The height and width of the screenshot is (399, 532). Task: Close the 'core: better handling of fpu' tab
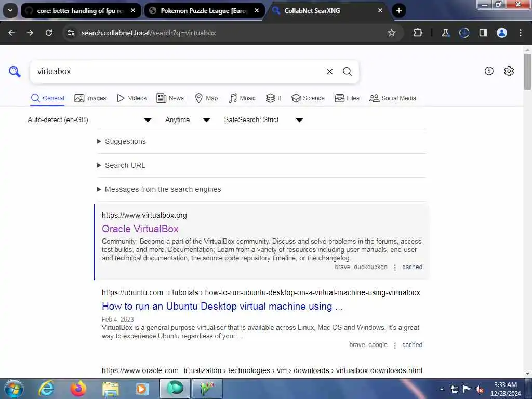pos(133,10)
